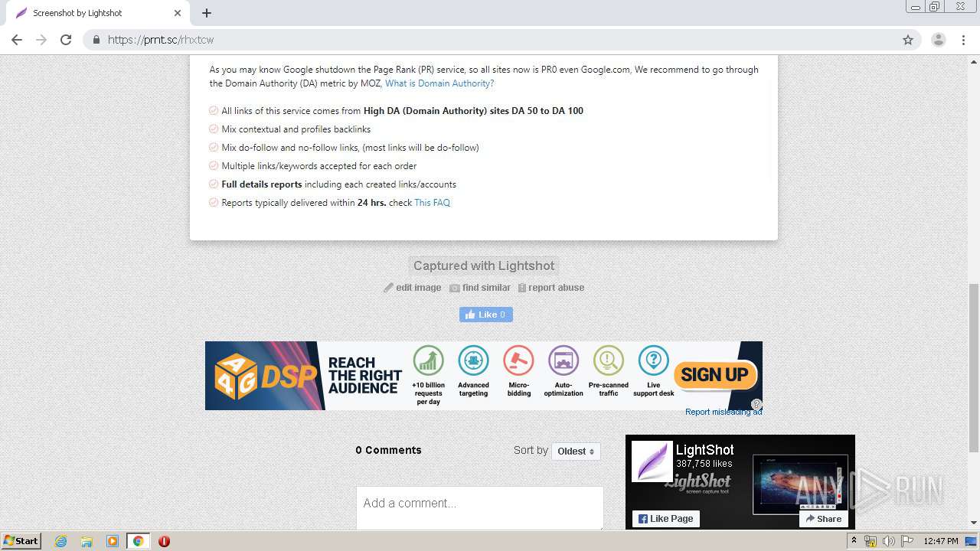Click Report misleading ad link
Screen dimensions: 980x551
coord(724,412)
